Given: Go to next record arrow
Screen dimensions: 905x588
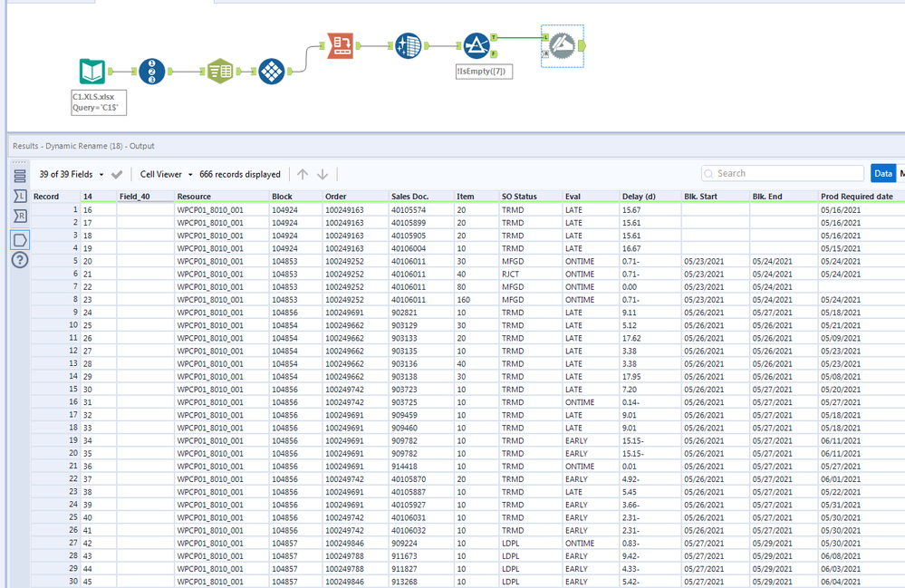Looking at the screenshot, I should tap(323, 174).
